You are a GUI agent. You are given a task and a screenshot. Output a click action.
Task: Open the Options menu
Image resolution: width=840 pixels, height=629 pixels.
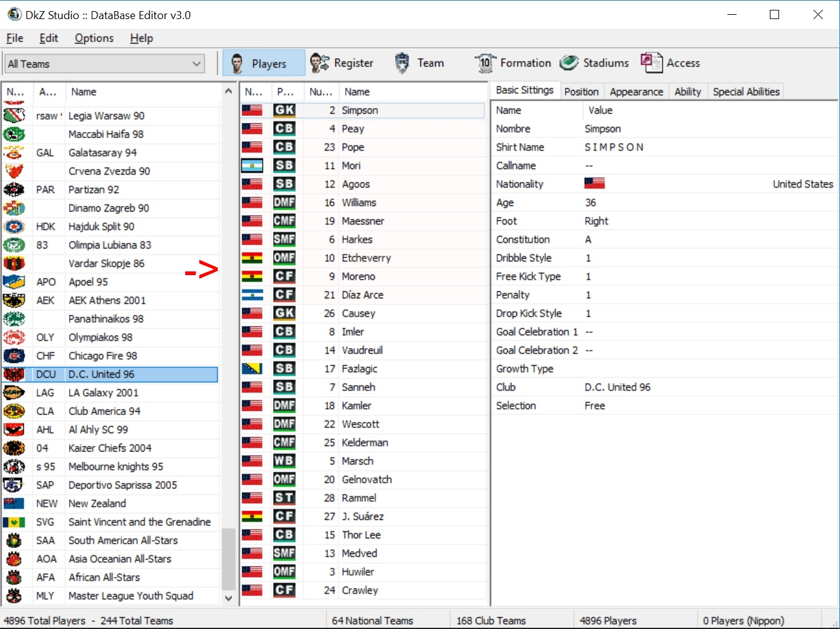coord(94,38)
